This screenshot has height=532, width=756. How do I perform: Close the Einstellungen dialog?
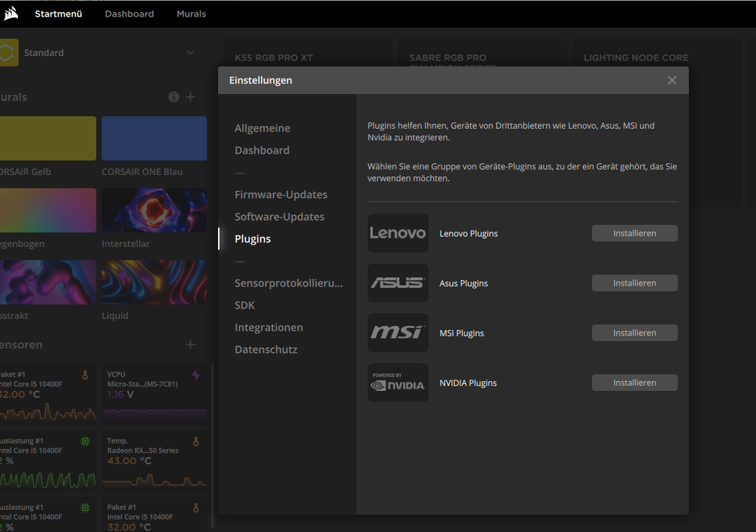(x=672, y=80)
